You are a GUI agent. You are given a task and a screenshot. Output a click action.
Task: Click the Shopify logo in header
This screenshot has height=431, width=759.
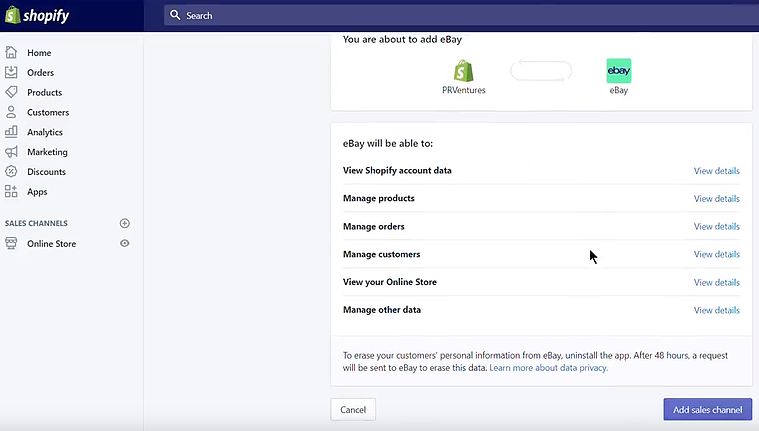37,15
